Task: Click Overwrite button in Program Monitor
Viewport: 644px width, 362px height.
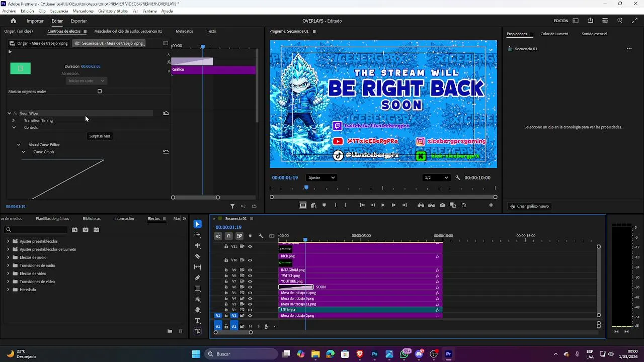Action: click(431, 205)
